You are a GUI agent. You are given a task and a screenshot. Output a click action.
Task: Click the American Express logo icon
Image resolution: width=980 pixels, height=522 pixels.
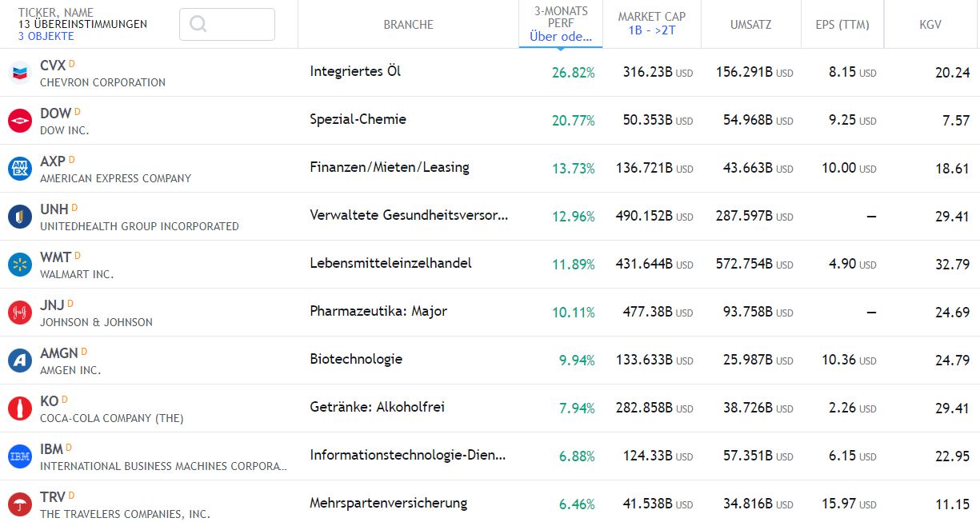[x=20, y=168]
